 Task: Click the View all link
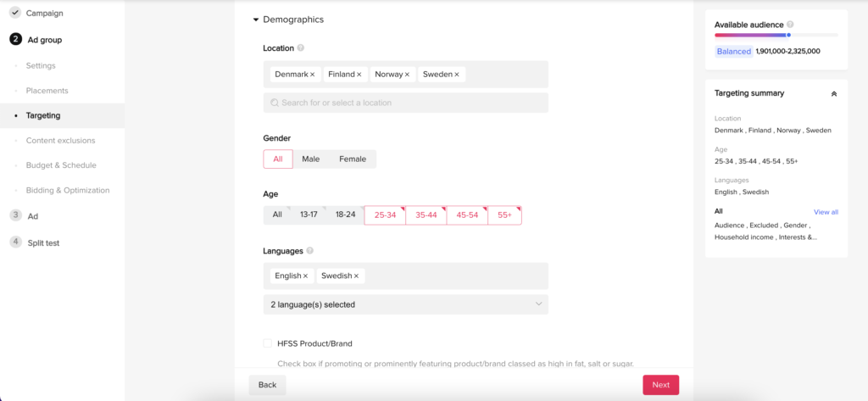click(x=826, y=212)
